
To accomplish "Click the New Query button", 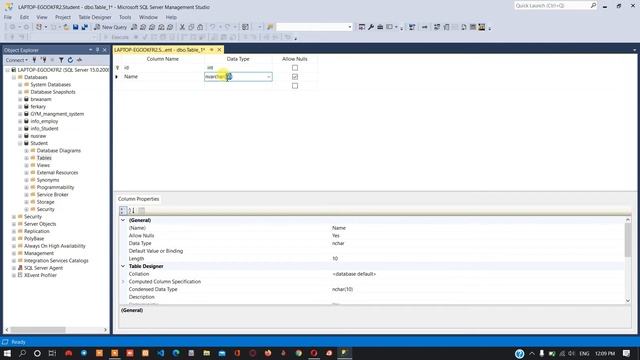I will [110, 27].
